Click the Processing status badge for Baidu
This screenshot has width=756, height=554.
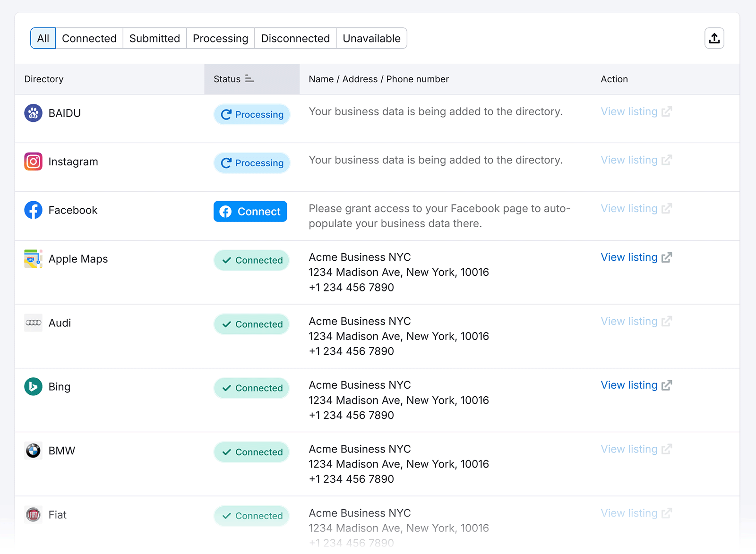(251, 114)
